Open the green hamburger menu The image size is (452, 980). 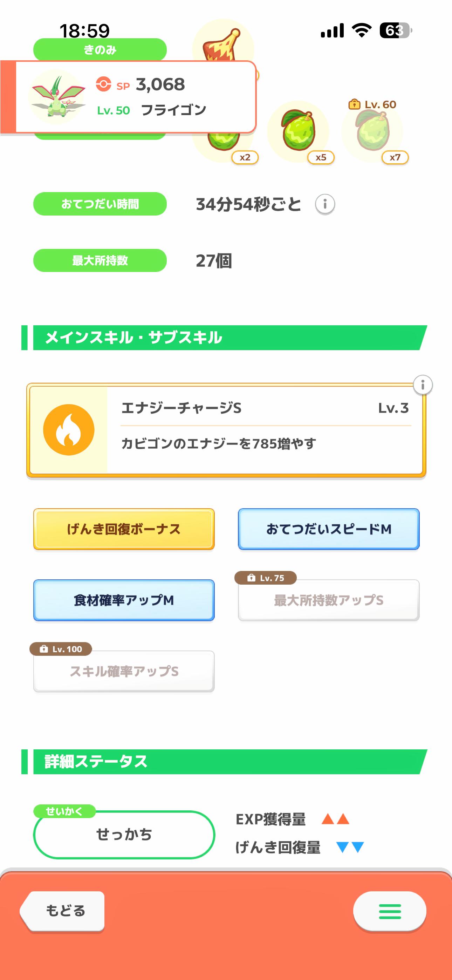coord(390,912)
